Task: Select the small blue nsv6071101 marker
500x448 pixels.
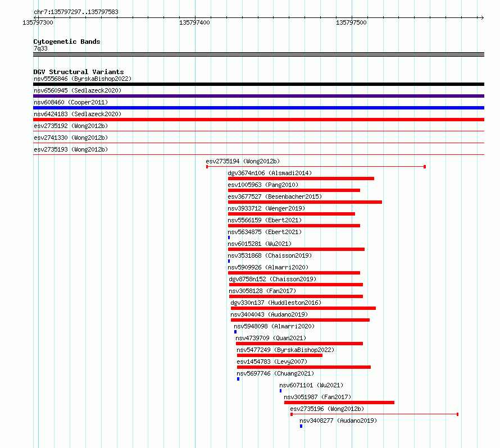Action: 280,391
